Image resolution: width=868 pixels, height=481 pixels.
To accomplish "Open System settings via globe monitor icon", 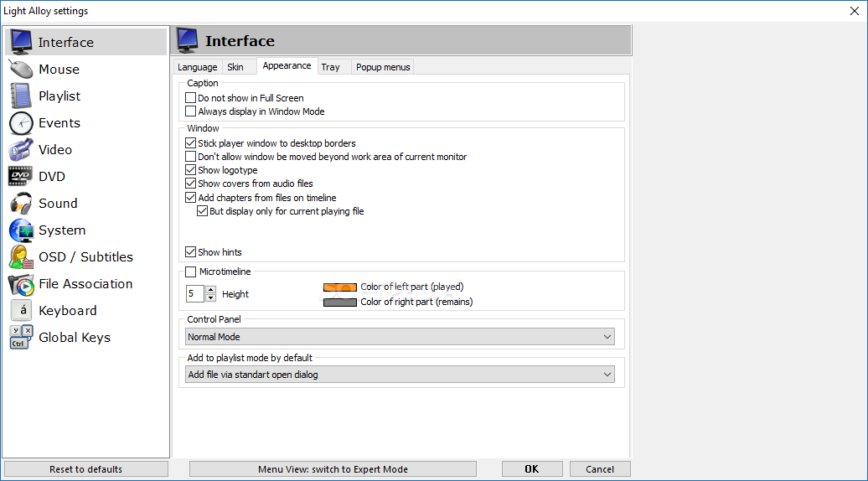I will click(x=21, y=230).
